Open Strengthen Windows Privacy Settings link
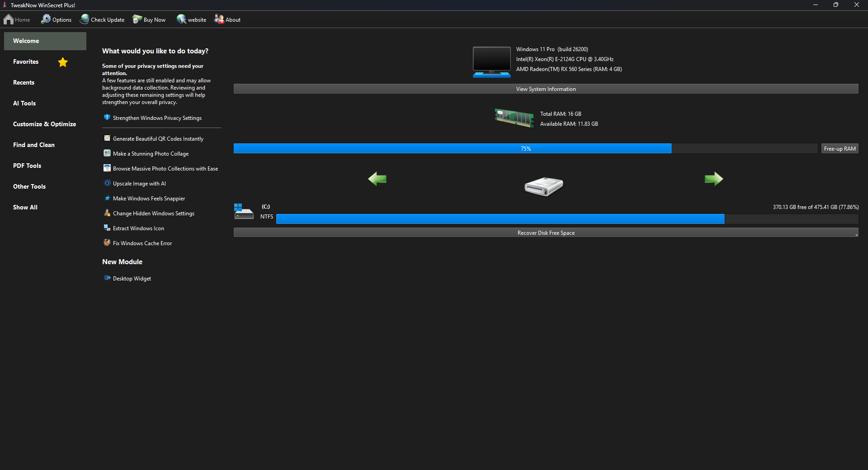Image resolution: width=868 pixels, height=470 pixels. pos(157,118)
